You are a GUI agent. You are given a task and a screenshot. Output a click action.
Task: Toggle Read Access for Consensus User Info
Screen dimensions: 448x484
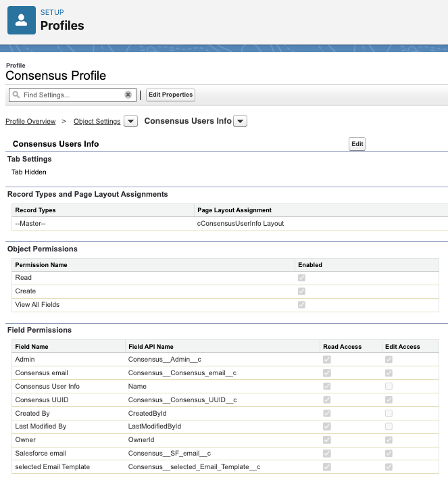click(x=327, y=387)
